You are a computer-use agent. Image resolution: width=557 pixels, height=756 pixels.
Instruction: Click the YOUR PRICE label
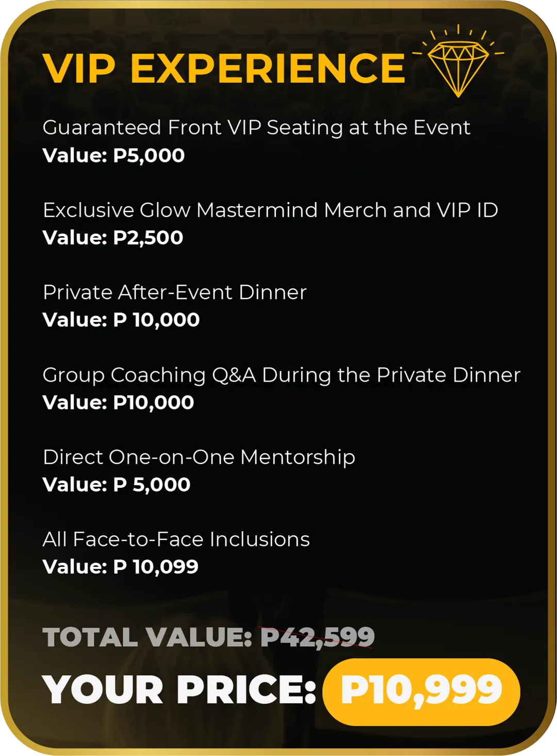(179, 690)
